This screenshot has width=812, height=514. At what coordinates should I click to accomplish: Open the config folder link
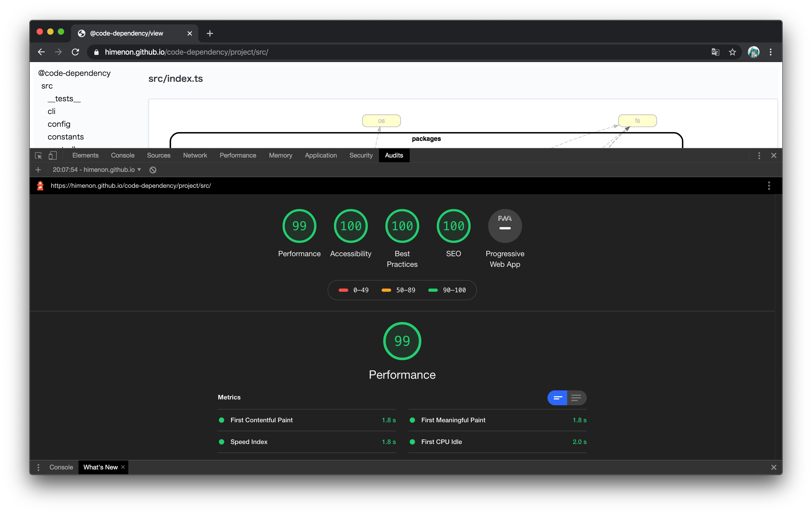click(59, 124)
